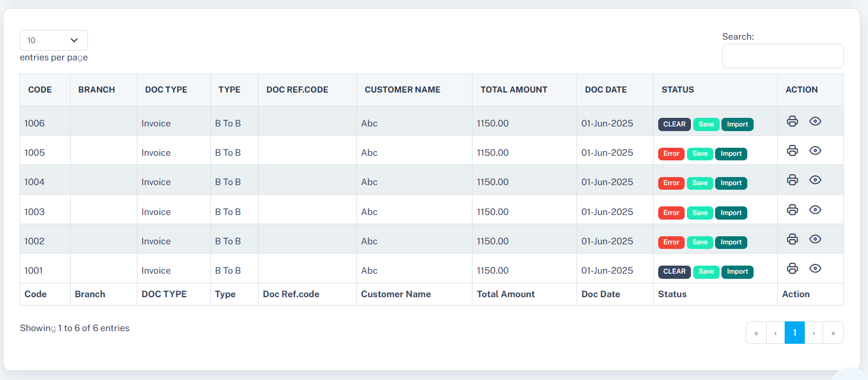868x380 pixels.
Task: Click the printer icon in row 1003
Action: (792, 210)
